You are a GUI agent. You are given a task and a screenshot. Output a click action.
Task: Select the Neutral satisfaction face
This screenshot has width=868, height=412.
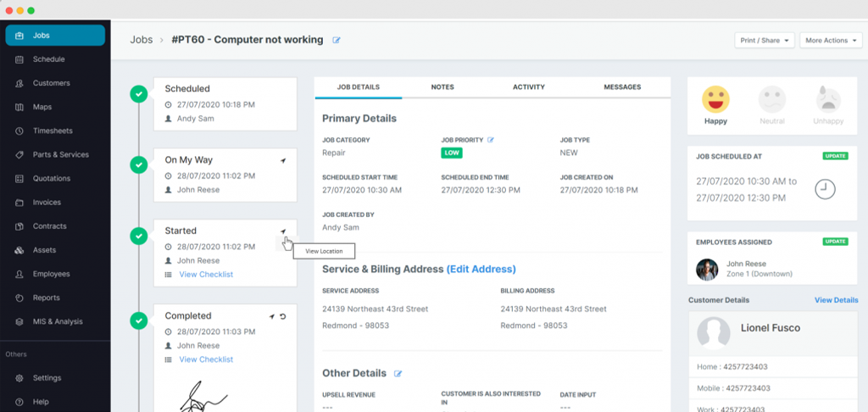point(771,101)
